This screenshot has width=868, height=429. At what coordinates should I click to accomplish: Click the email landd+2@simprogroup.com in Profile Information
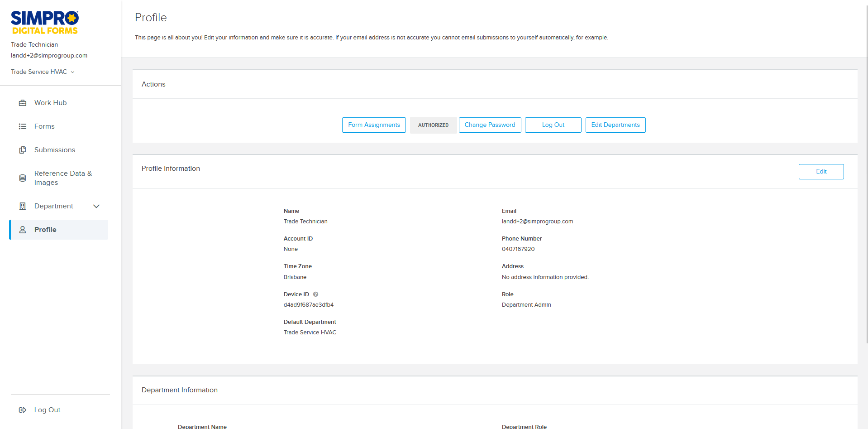[537, 222]
